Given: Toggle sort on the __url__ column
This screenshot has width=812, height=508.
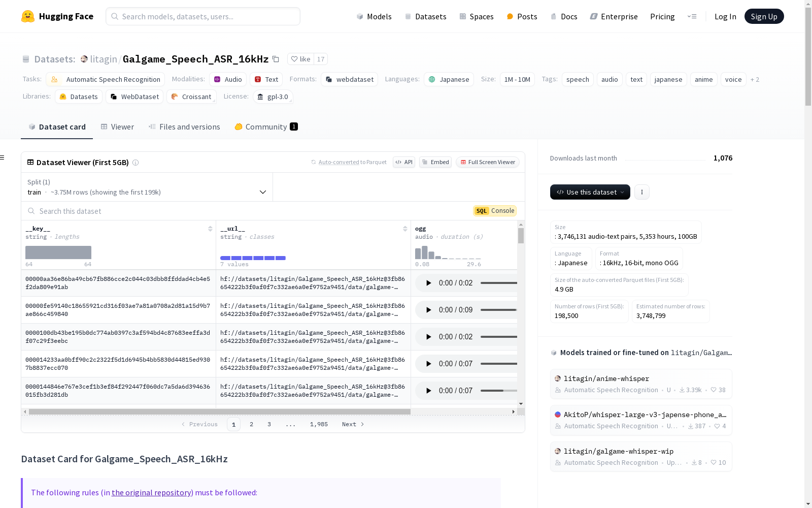Looking at the screenshot, I should click(x=405, y=229).
